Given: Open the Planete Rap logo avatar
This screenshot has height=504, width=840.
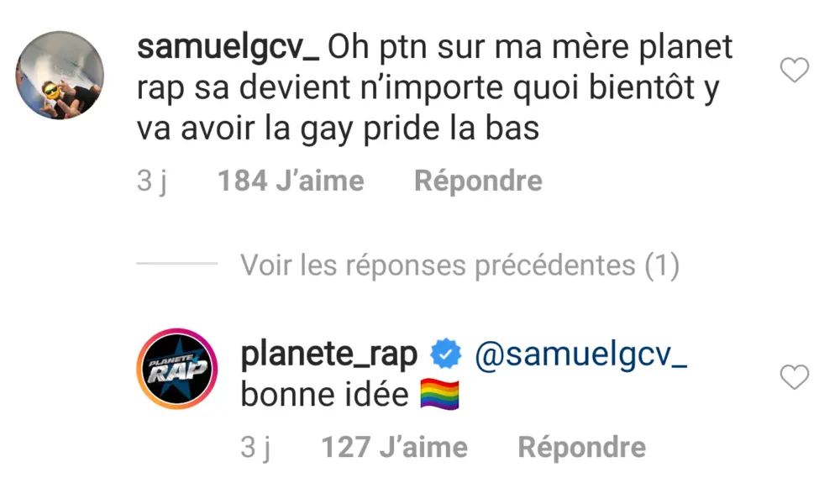Looking at the screenshot, I should coord(177,369).
